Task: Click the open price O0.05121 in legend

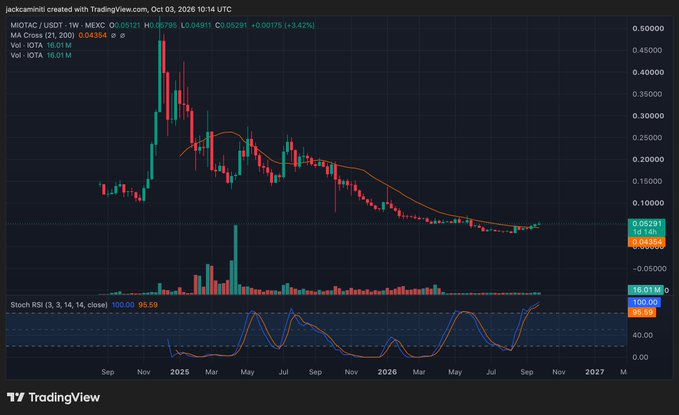Action: coord(125,26)
